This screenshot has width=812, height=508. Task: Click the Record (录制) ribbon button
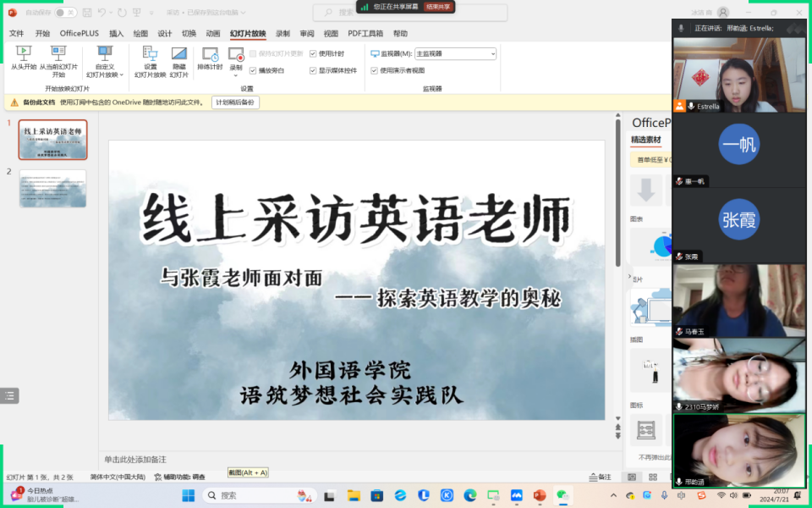click(x=236, y=54)
